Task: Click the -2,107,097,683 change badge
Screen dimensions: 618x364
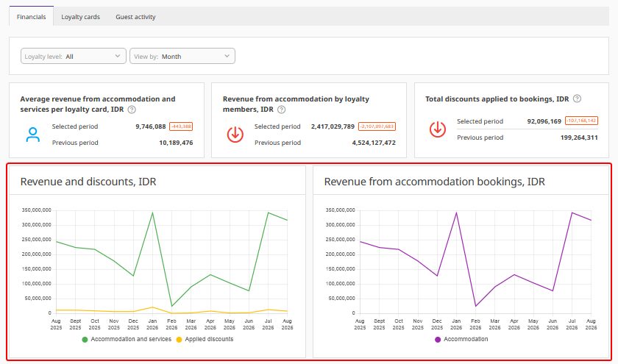Action: (377, 126)
